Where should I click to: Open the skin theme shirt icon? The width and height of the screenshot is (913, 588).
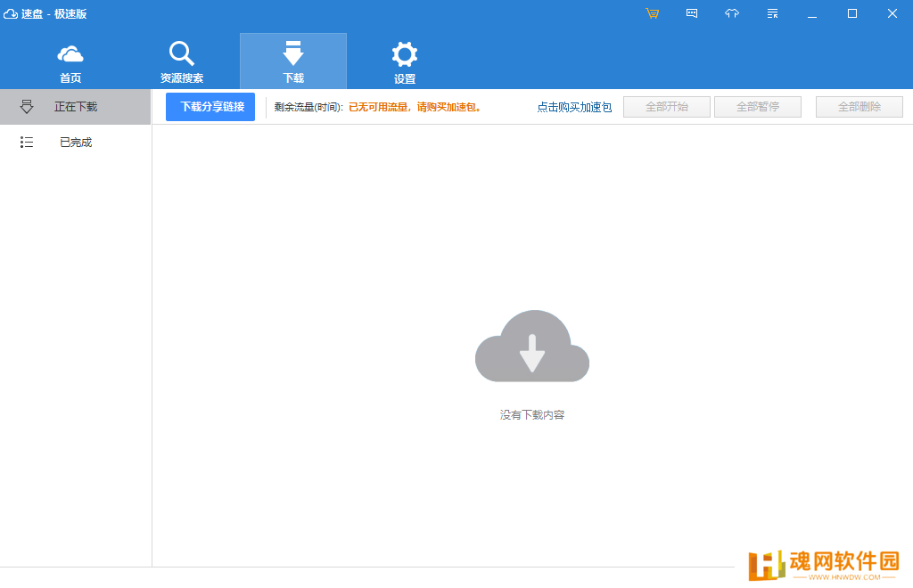coord(732,13)
